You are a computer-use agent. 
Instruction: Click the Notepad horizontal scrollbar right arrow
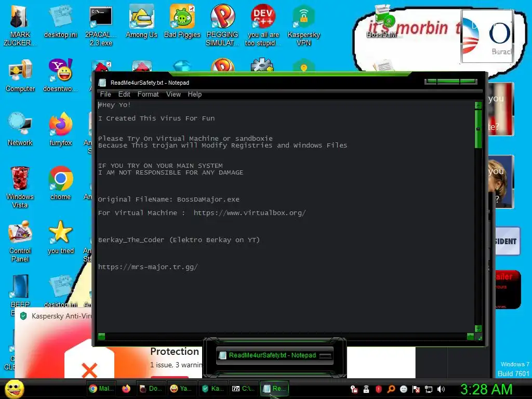pyautogui.click(x=470, y=336)
